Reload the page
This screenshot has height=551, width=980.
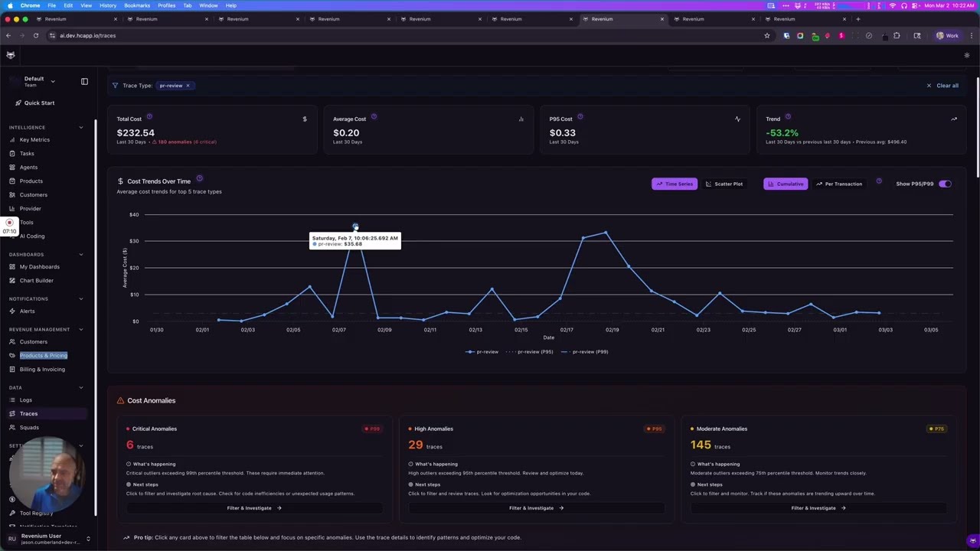pos(35,35)
